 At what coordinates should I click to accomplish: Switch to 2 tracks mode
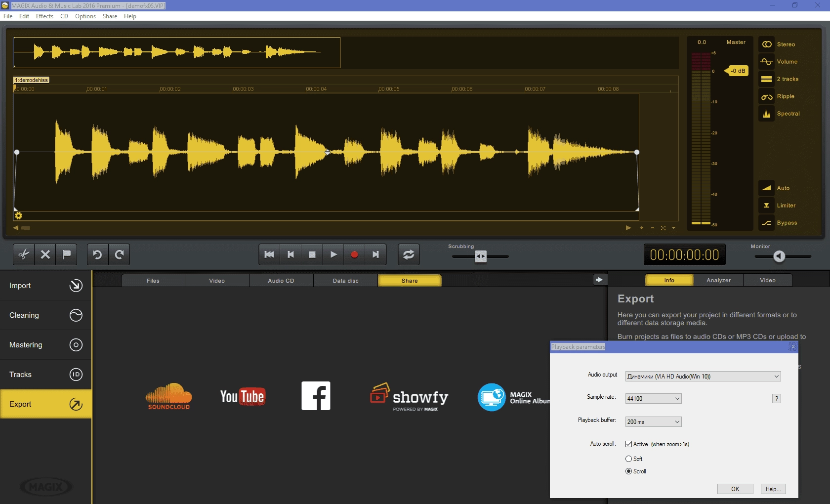[767, 79]
